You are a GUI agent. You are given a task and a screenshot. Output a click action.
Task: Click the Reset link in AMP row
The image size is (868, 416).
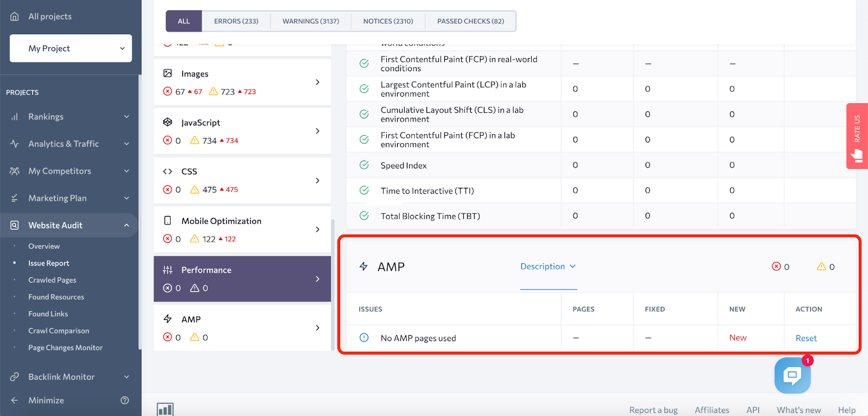tap(806, 338)
